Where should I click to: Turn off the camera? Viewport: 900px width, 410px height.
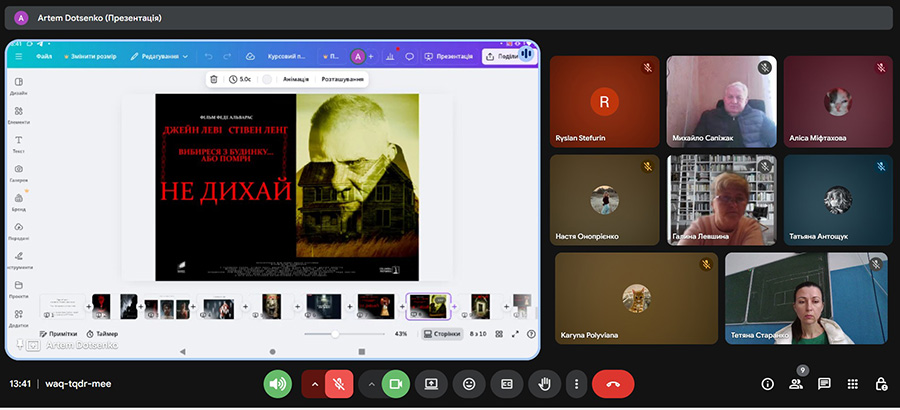click(x=396, y=384)
